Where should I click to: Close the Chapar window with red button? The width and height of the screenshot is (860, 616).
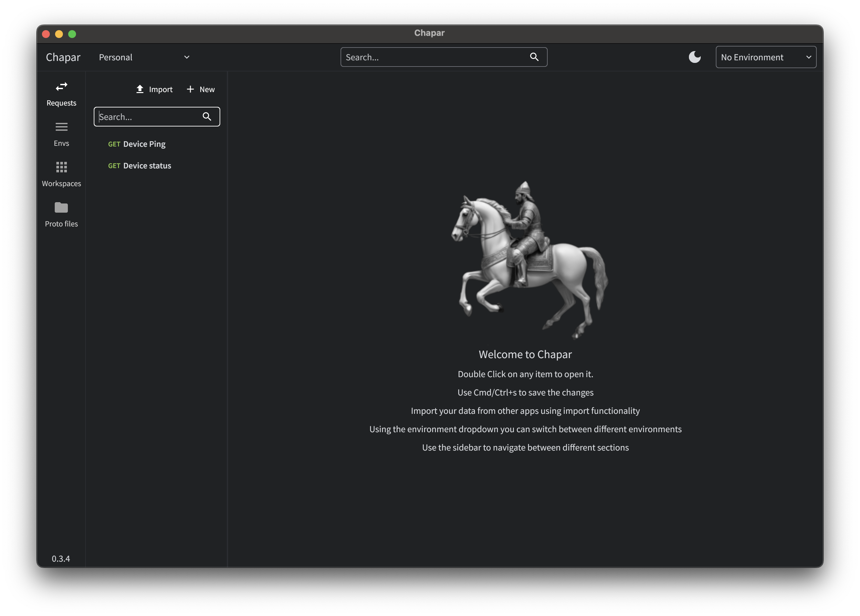(46, 34)
